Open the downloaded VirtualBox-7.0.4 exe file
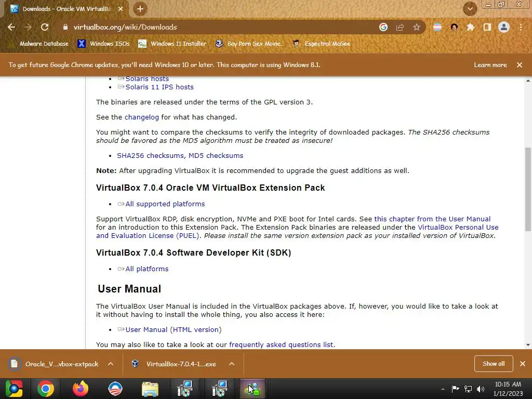532x399 pixels. pyautogui.click(x=174, y=364)
